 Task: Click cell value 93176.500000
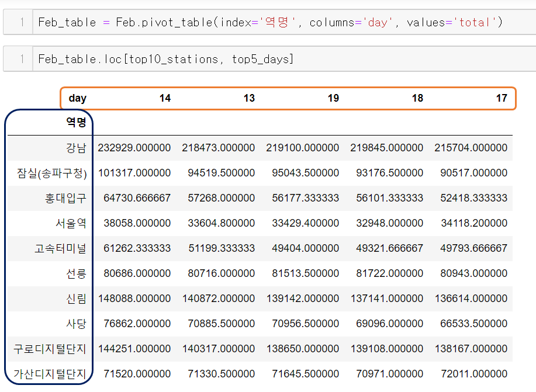(390, 173)
